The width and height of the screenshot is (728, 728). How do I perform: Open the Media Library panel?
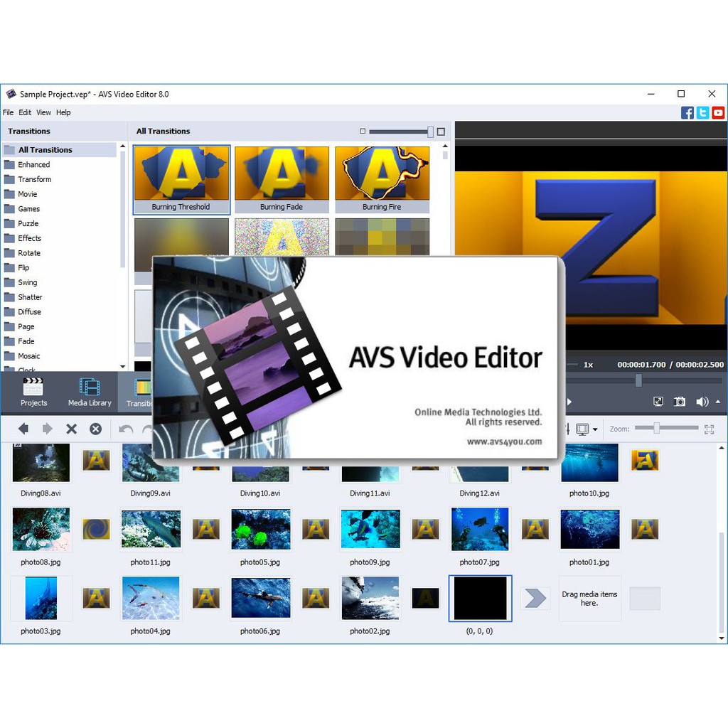90,392
